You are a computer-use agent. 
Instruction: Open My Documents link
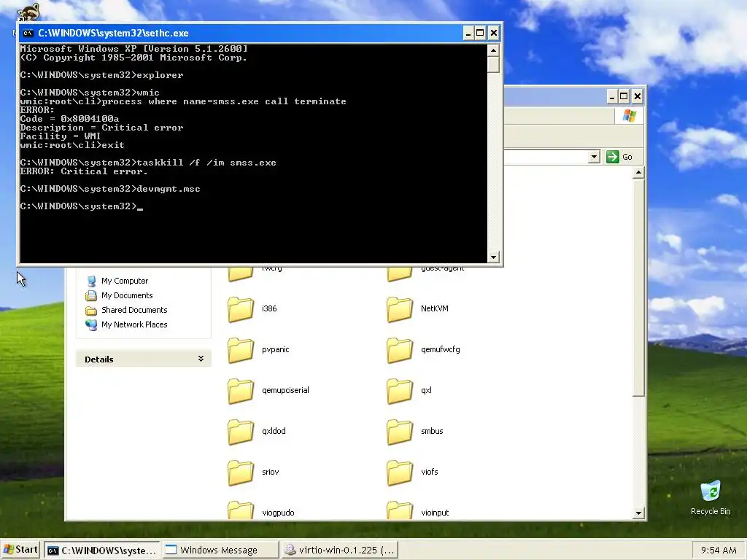(127, 296)
